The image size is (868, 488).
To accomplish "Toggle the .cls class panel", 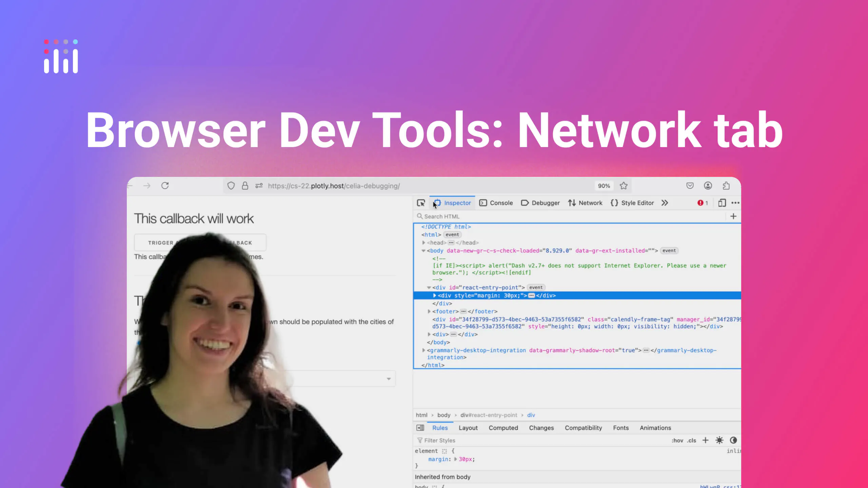I will tap(692, 440).
